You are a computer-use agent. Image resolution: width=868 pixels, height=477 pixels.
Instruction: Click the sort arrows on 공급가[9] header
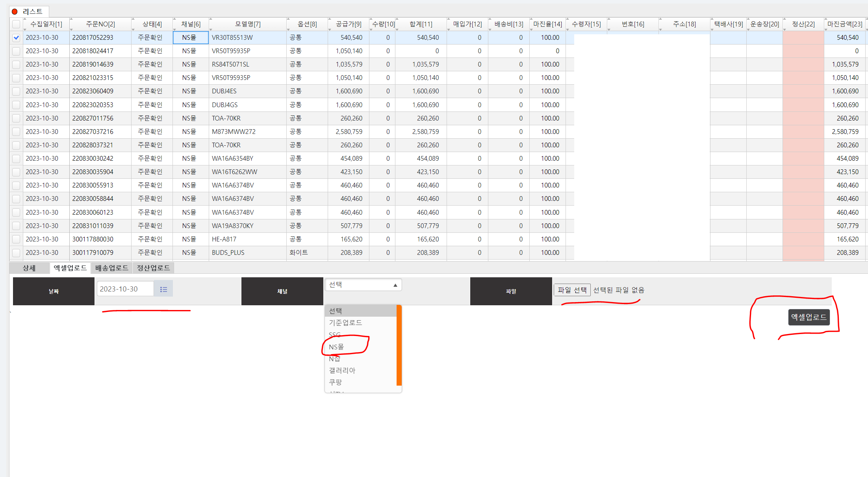pyautogui.click(x=330, y=24)
